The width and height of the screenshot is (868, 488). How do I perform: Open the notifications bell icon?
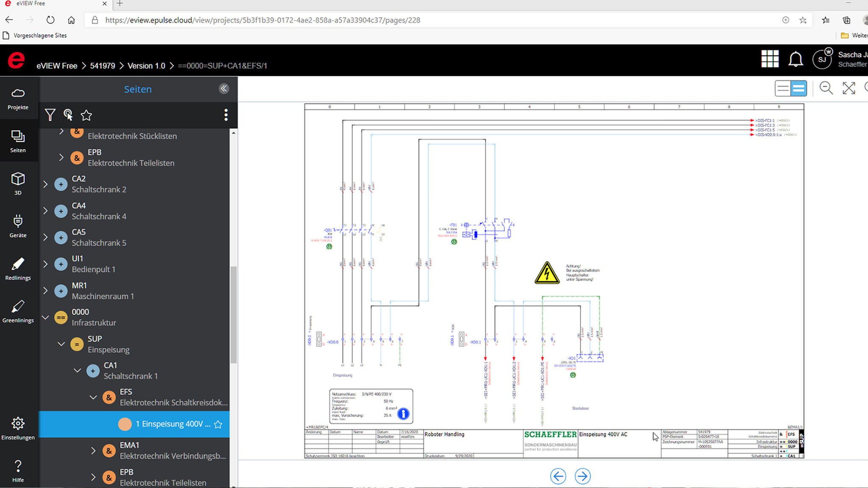pos(796,59)
